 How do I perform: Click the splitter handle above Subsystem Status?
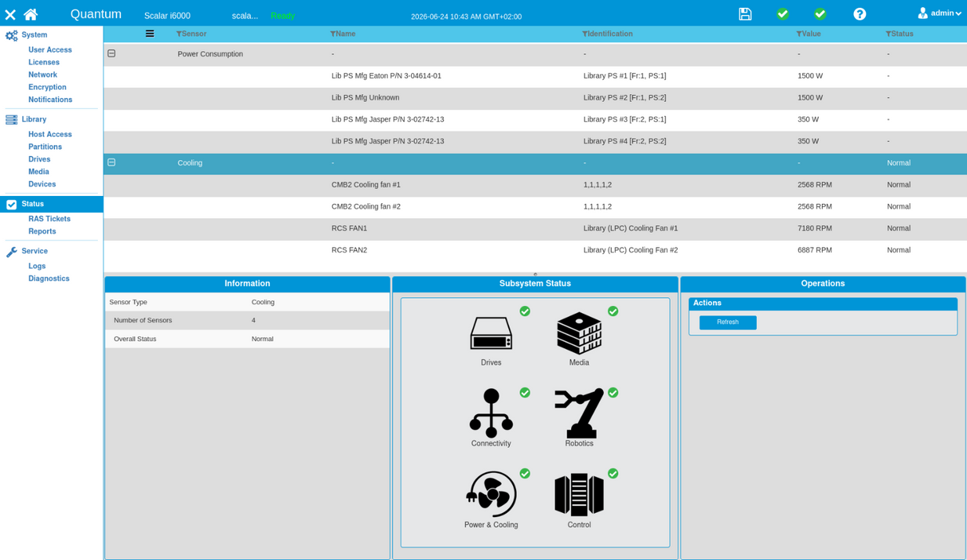tap(535, 274)
